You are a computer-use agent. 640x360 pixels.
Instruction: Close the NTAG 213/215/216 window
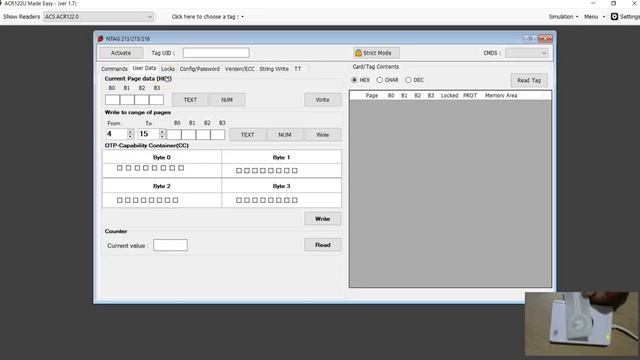pyautogui.click(x=545, y=39)
